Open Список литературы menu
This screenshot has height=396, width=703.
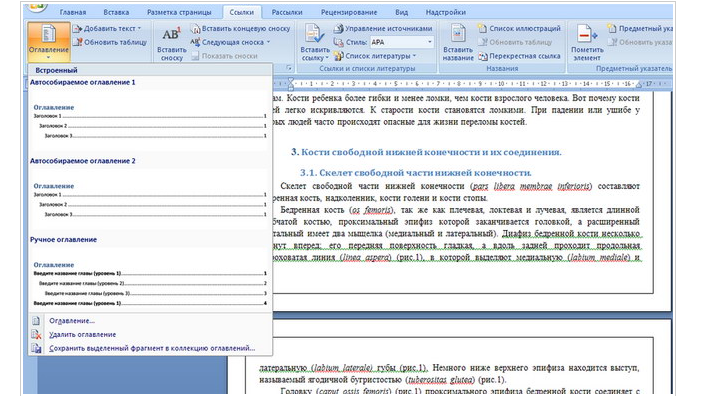(374, 56)
